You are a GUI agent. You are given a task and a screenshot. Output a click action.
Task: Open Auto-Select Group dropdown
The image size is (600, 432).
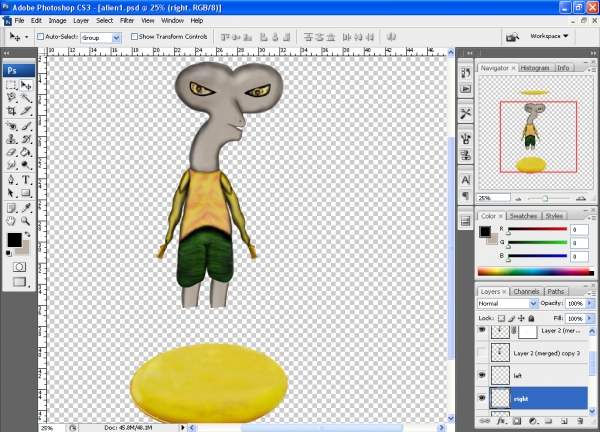(x=116, y=37)
